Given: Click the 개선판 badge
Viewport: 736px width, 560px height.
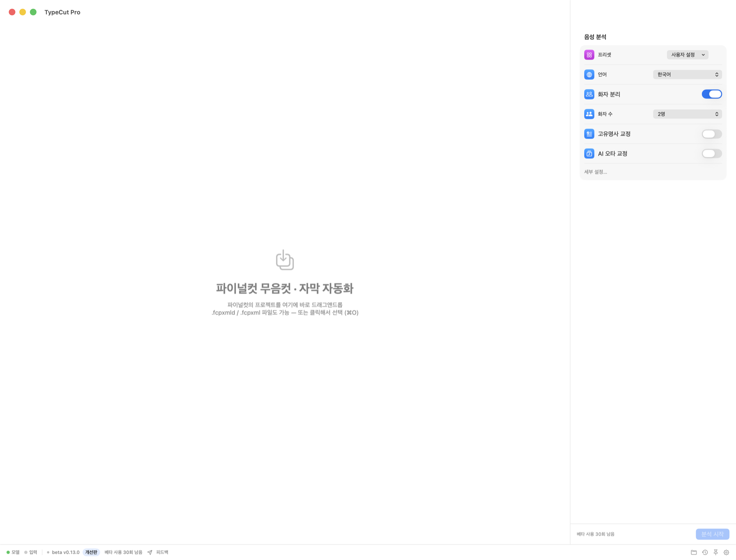Looking at the screenshot, I should [x=91, y=552].
